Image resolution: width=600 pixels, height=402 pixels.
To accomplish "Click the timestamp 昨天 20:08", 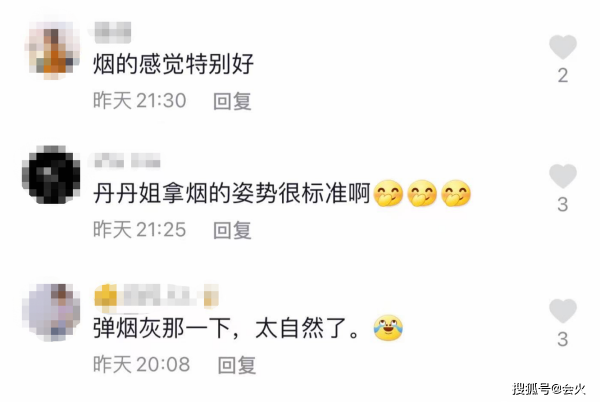I will tap(142, 364).
